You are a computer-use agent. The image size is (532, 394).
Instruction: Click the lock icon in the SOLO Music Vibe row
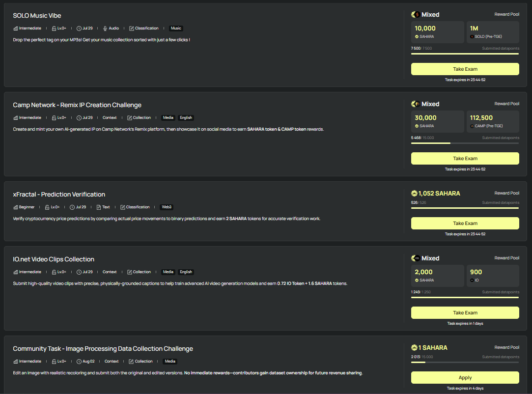[54, 28]
